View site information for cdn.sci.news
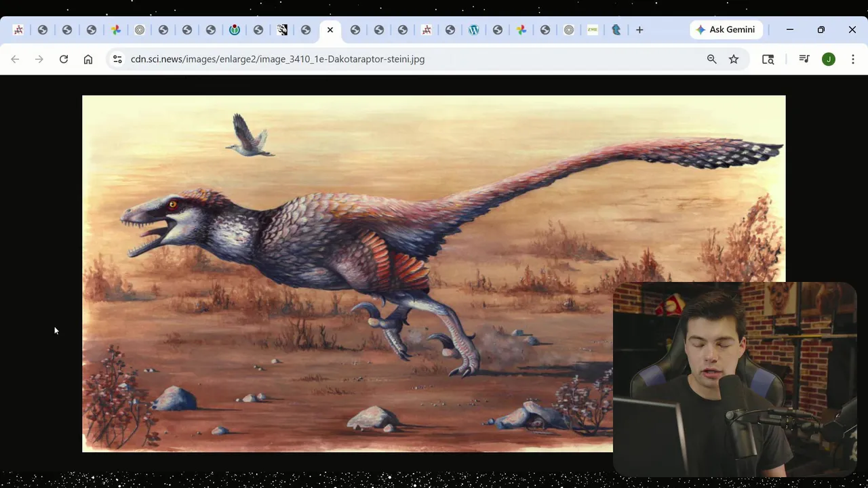868x488 pixels. coord(117,59)
